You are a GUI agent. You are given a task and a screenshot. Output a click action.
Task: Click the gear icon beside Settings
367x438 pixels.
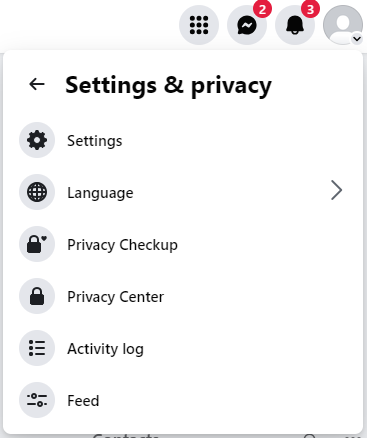[37, 140]
